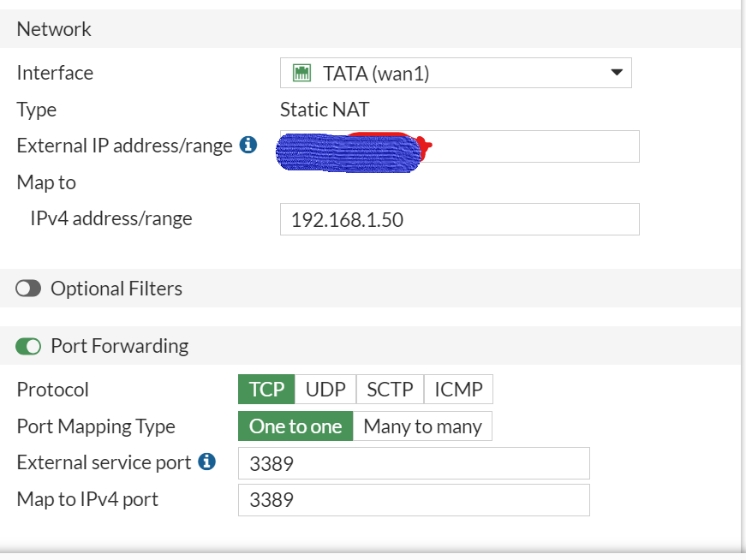Select SCTP protocol
The image size is (746, 560).
click(x=390, y=390)
